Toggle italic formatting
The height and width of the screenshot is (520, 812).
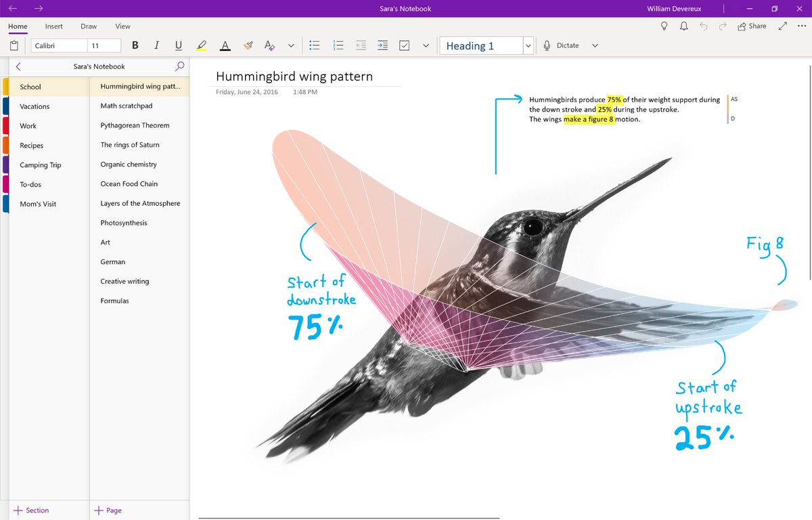156,45
